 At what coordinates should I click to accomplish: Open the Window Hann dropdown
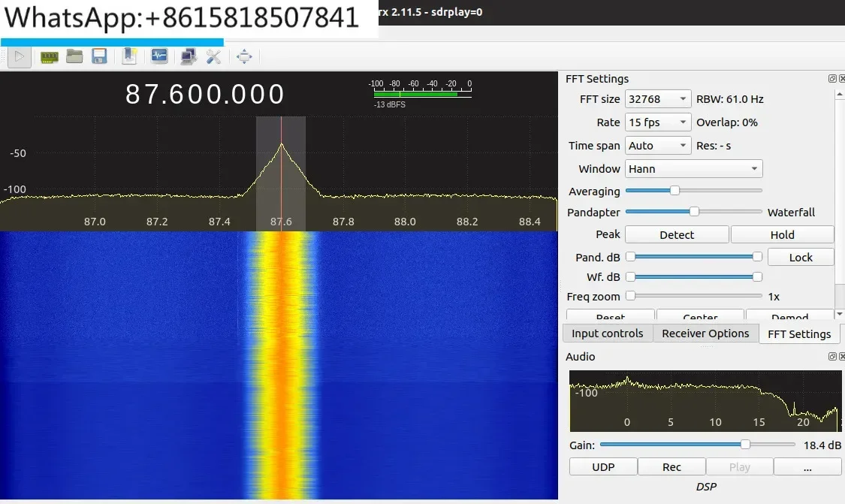(694, 169)
